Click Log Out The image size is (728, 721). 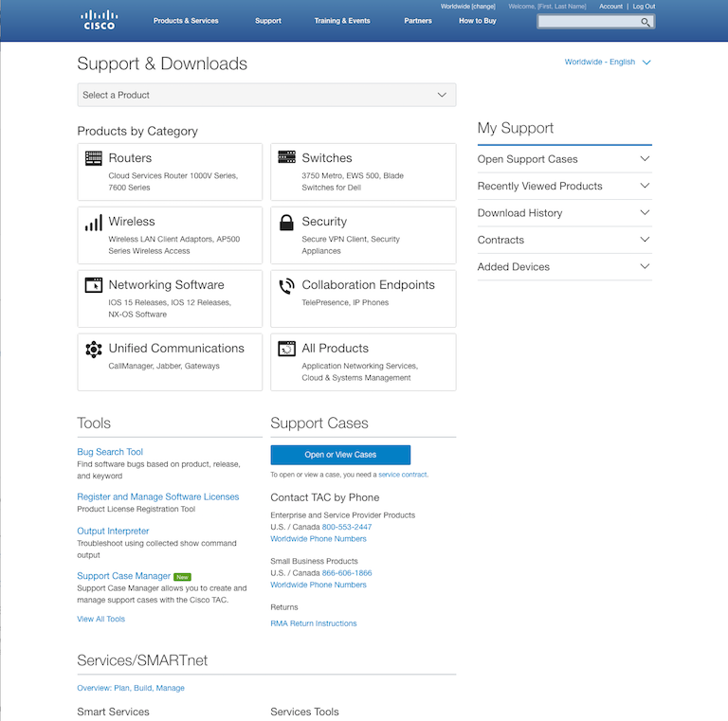pyautogui.click(x=644, y=7)
